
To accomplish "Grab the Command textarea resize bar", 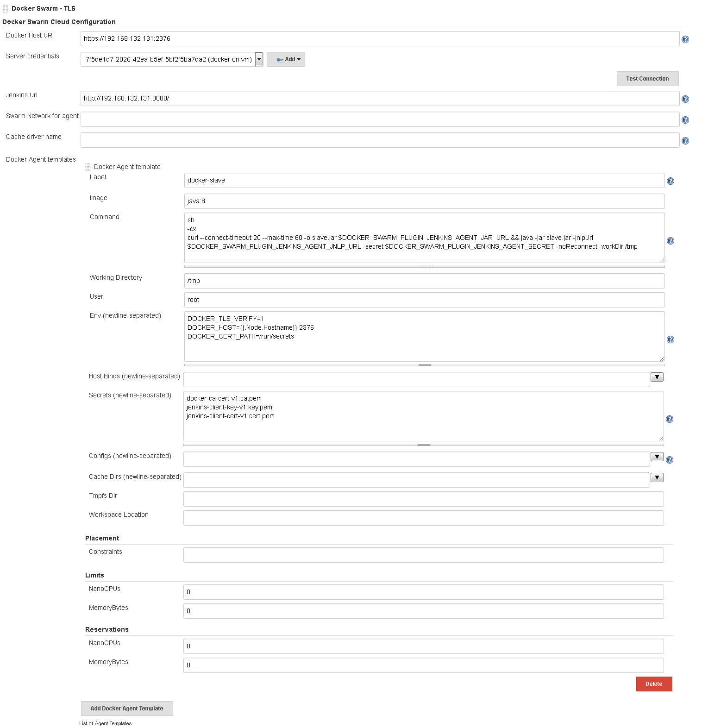I will (424, 266).
